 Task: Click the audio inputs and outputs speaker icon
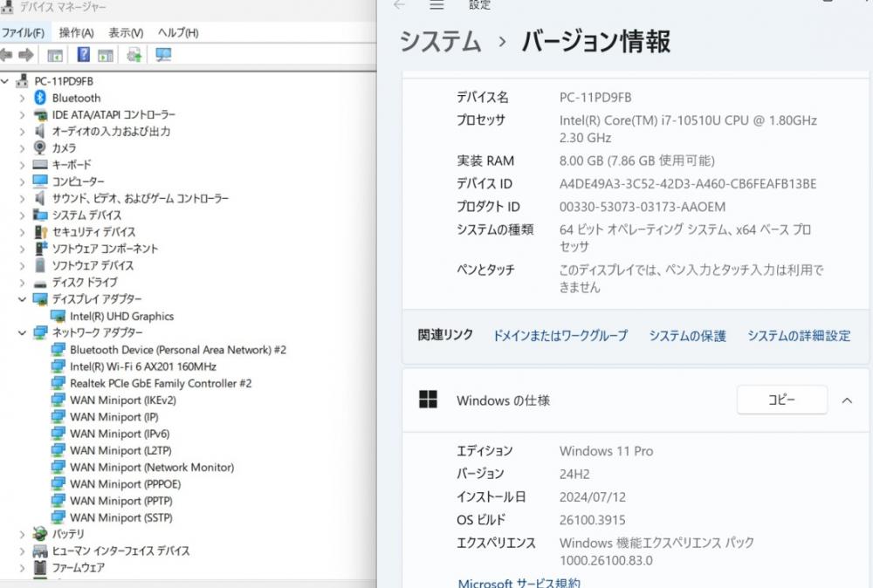point(39,131)
